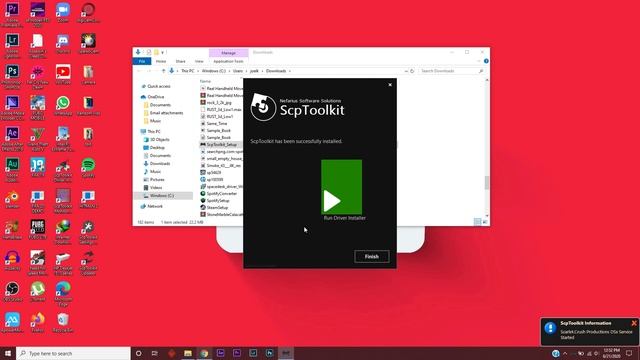Open Recycle Bin on desktop
This screenshot has width=640, height=360.
tap(63, 322)
